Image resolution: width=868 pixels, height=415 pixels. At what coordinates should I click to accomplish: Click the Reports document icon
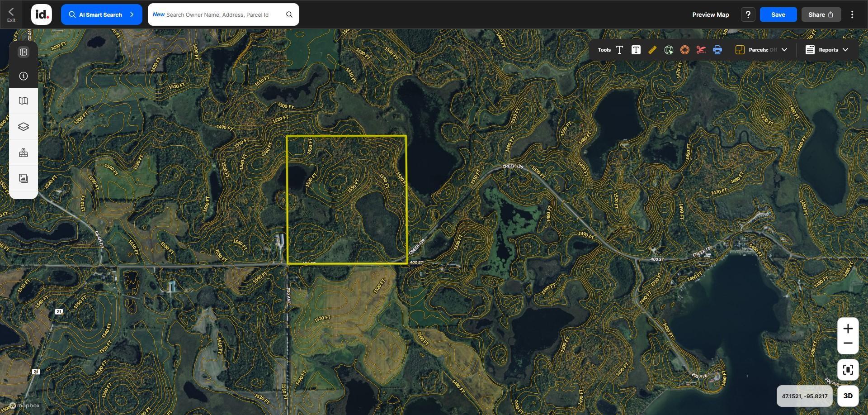coord(810,50)
